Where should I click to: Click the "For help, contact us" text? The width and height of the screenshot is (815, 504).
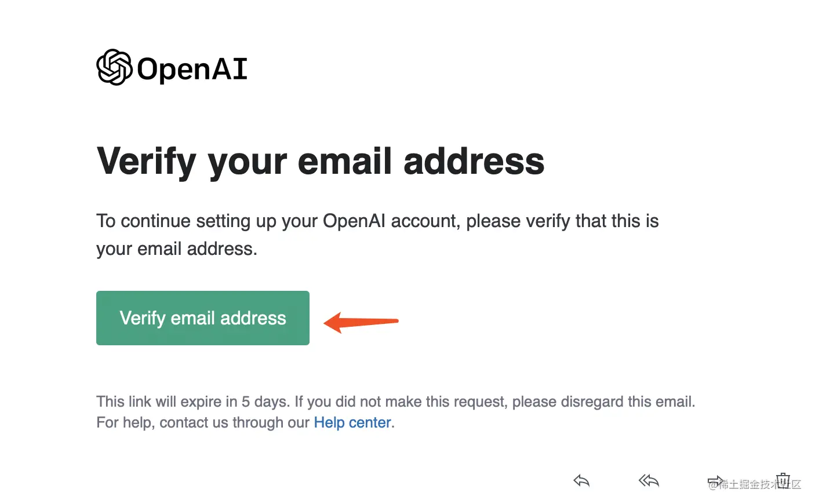(x=203, y=422)
